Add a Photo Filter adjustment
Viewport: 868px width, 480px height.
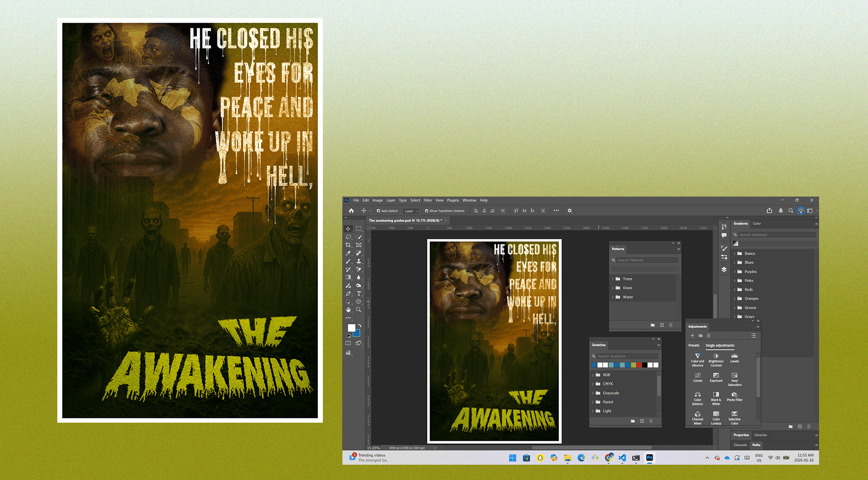(x=734, y=396)
